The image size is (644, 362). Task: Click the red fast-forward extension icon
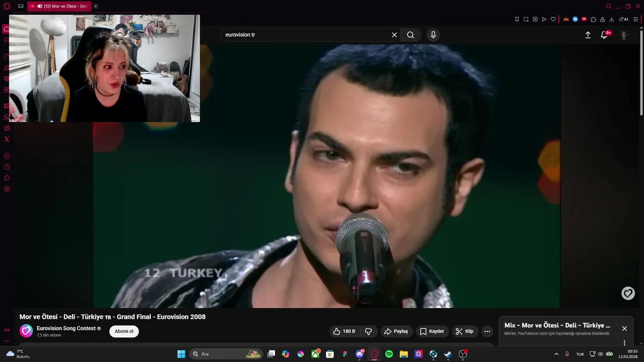584,20
